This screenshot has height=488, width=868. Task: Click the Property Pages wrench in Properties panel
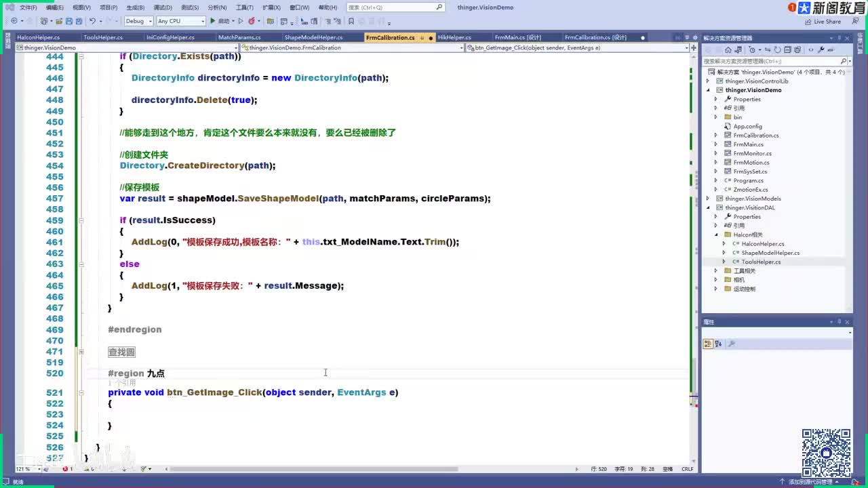pos(731,344)
